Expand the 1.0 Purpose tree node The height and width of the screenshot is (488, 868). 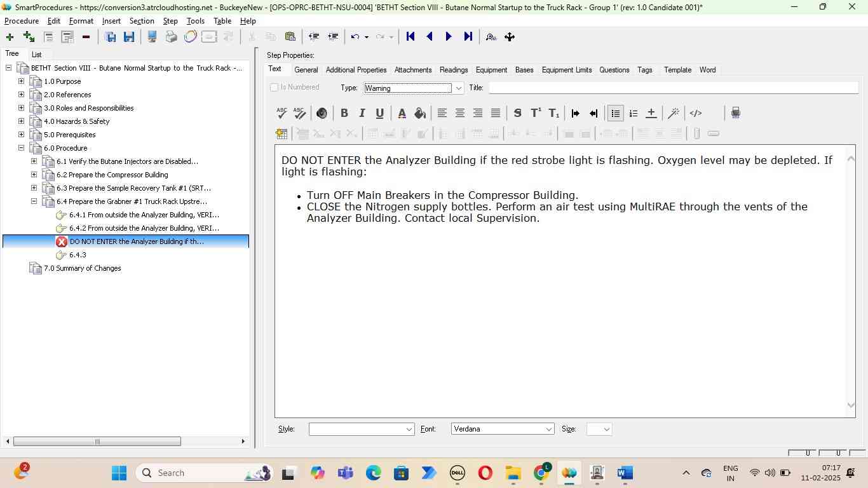coord(21,81)
